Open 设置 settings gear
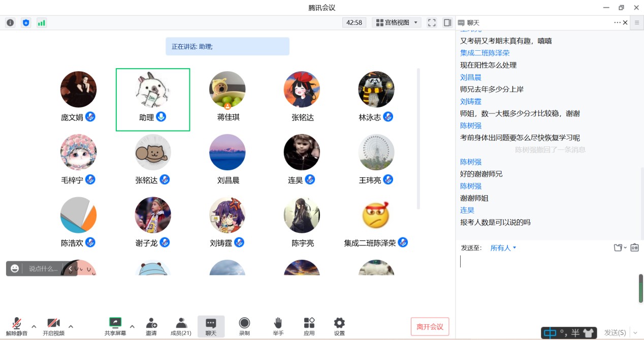Viewport: 644px width, 340px height. (339, 326)
